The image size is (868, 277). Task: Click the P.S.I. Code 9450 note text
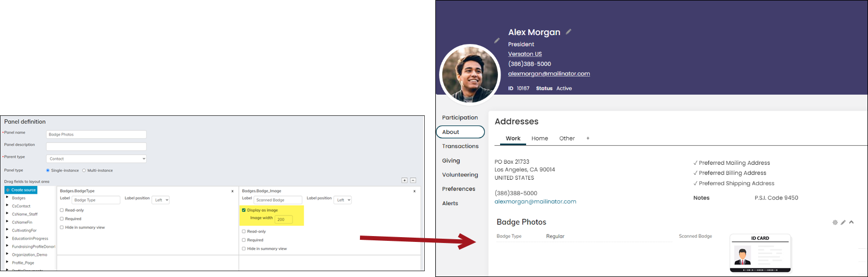pyautogui.click(x=776, y=198)
